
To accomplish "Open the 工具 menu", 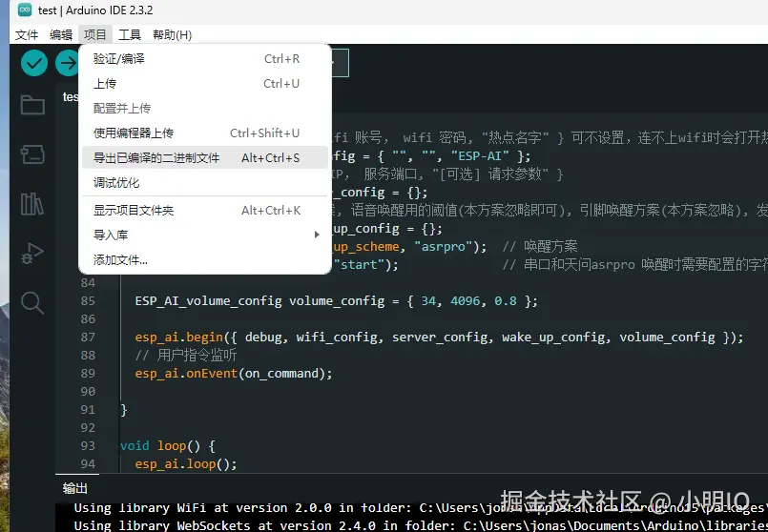I will [x=130, y=34].
